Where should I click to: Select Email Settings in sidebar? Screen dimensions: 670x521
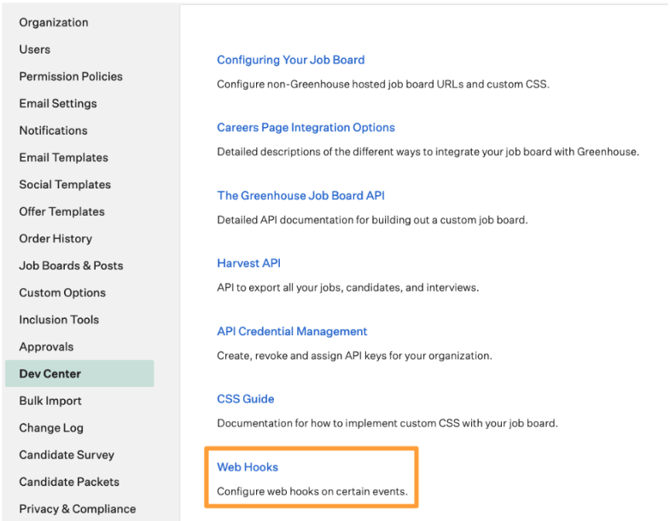(58, 103)
